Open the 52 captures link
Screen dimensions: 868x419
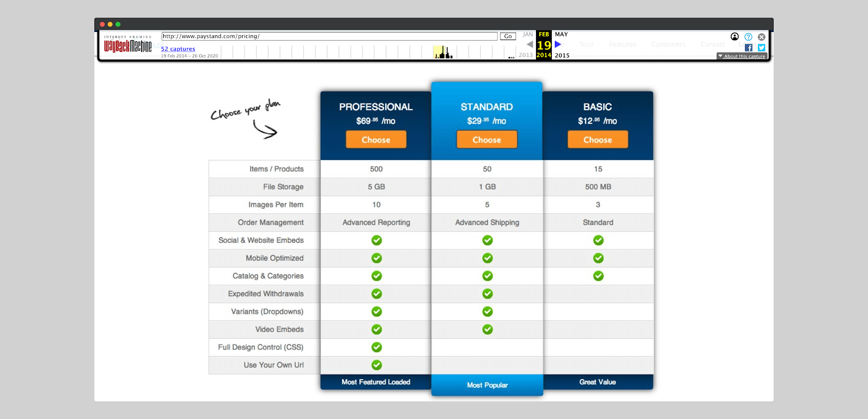click(178, 49)
